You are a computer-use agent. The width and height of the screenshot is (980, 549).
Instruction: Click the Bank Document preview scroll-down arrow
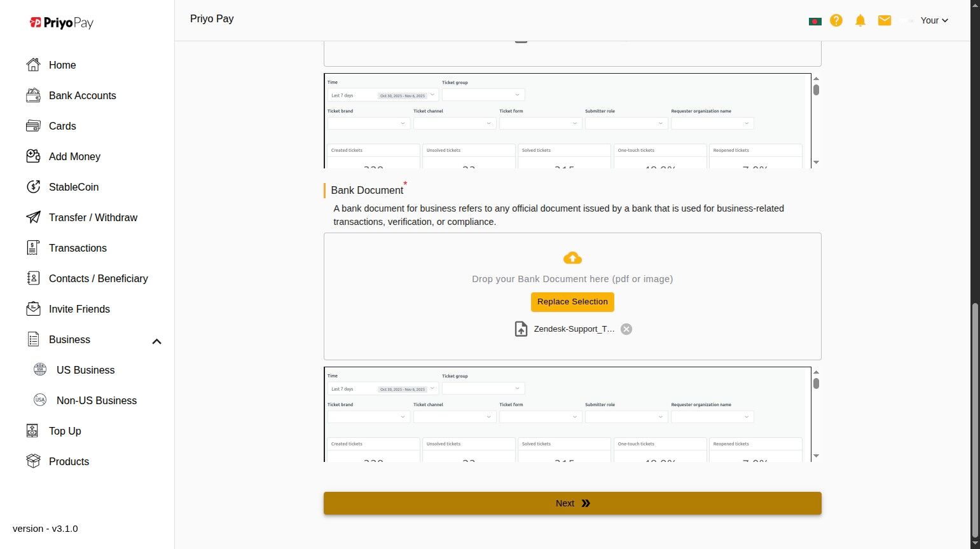pyautogui.click(x=816, y=456)
